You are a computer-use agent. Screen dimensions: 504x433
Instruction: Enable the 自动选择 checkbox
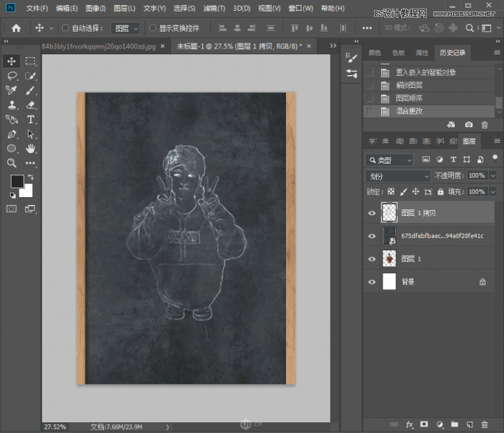coord(65,28)
